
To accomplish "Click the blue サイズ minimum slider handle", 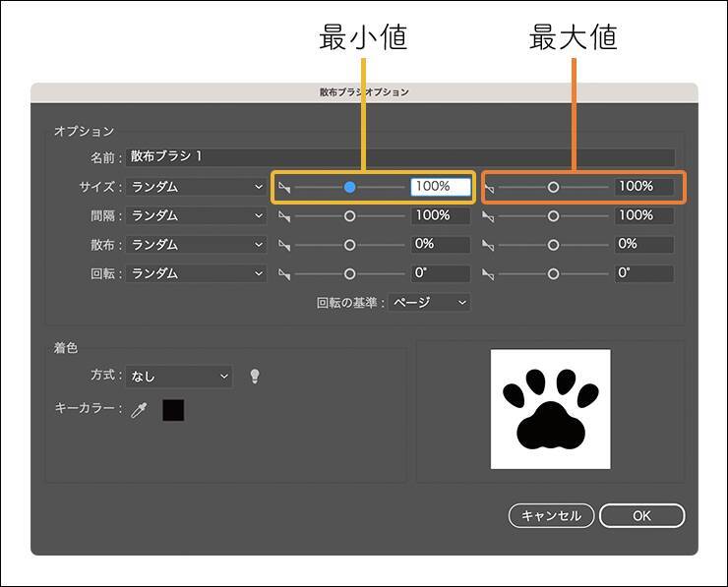I will pyautogui.click(x=349, y=187).
